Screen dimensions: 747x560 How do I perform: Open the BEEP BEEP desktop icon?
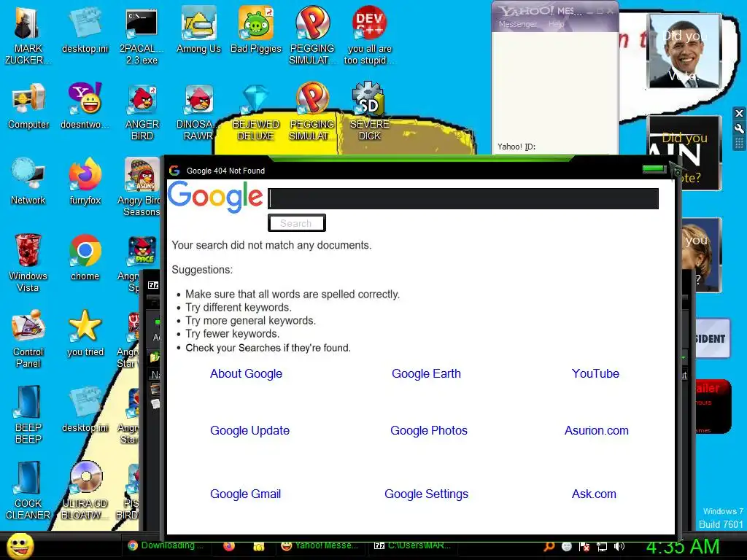[28, 414]
